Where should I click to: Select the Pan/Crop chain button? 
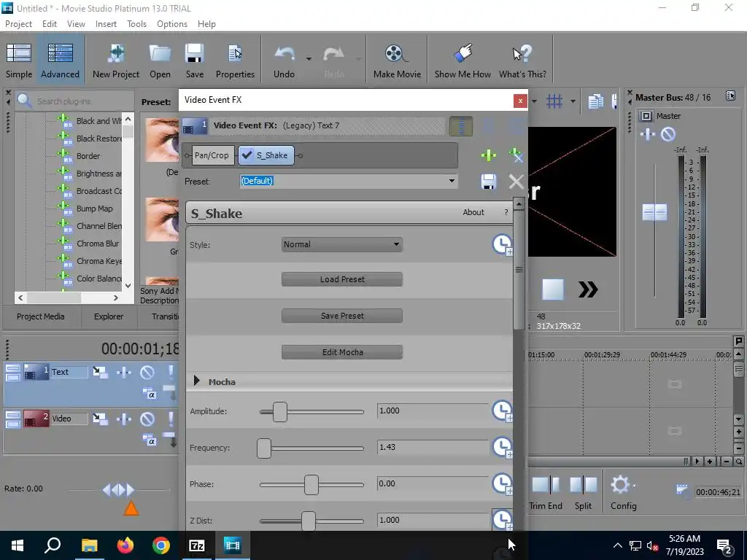pyautogui.click(x=212, y=155)
